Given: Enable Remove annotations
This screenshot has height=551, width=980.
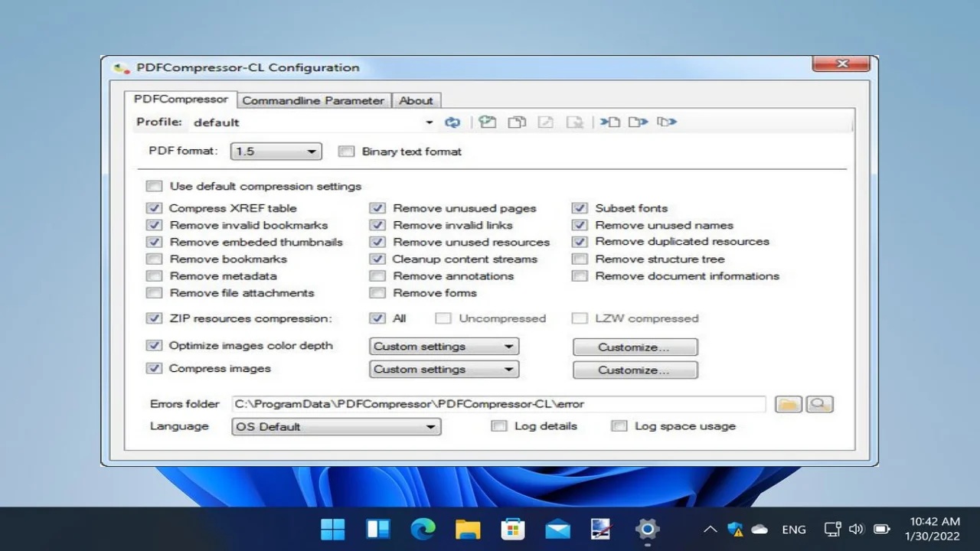Looking at the screenshot, I should click(377, 275).
